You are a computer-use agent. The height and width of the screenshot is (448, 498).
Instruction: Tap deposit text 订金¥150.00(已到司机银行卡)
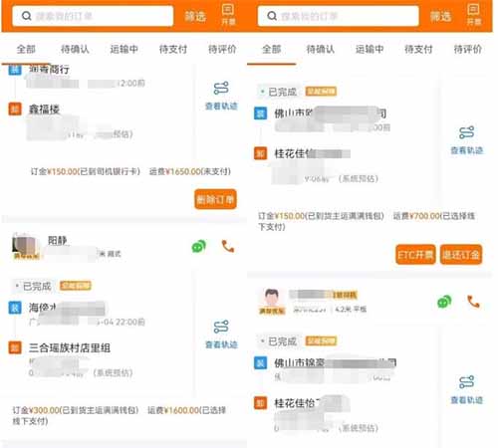pos(86,171)
